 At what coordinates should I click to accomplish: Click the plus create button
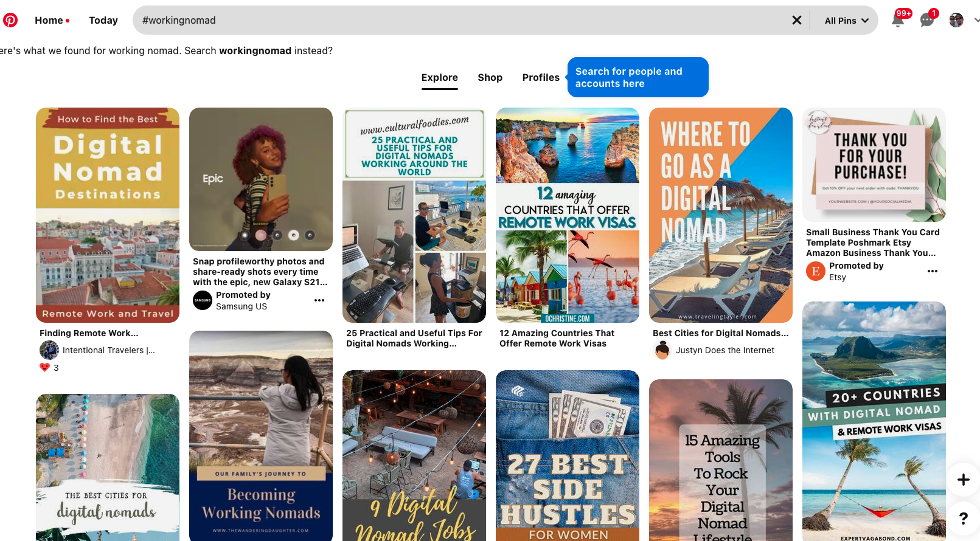tap(964, 479)
